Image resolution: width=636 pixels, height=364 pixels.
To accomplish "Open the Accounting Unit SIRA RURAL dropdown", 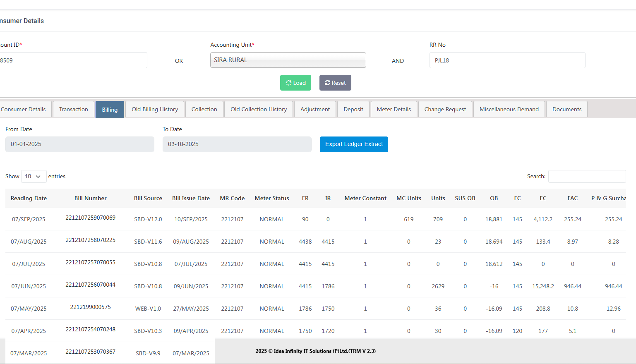I will 288,60.
